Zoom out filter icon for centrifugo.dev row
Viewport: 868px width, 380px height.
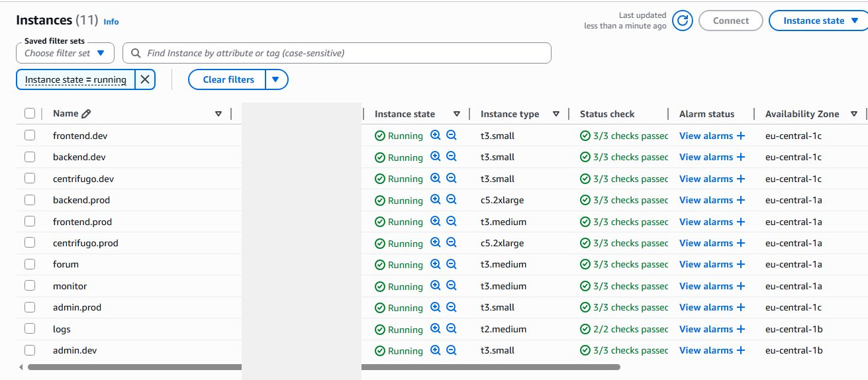tap(452, 178)
